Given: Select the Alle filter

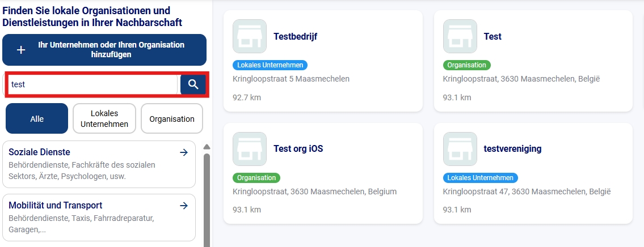Looking at the screenshot, I should (37, 119).
